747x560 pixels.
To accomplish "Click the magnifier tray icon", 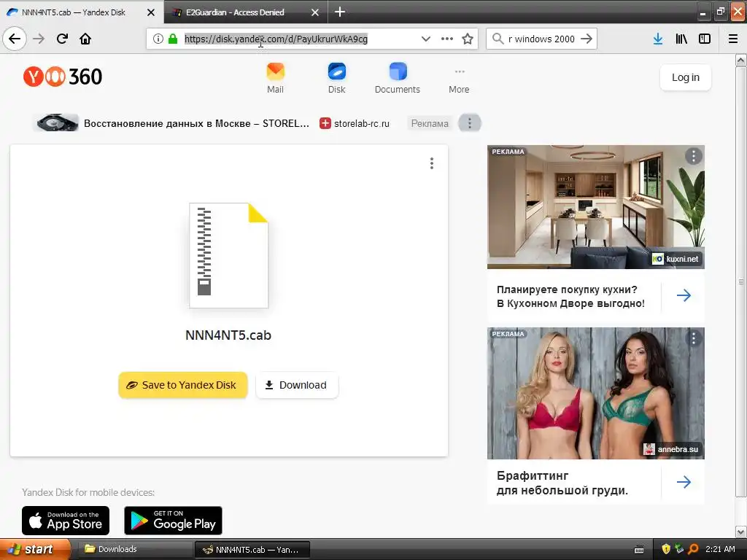I will point(693,549).
